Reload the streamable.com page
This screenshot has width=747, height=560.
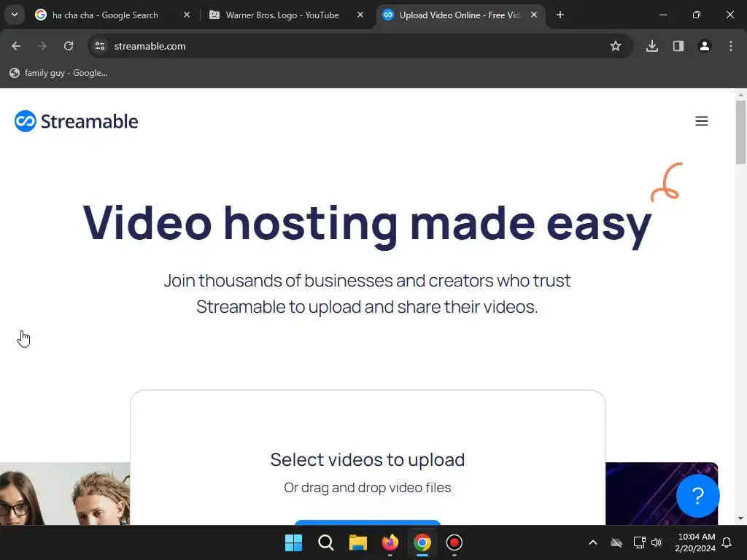click(x=69, y=46)
